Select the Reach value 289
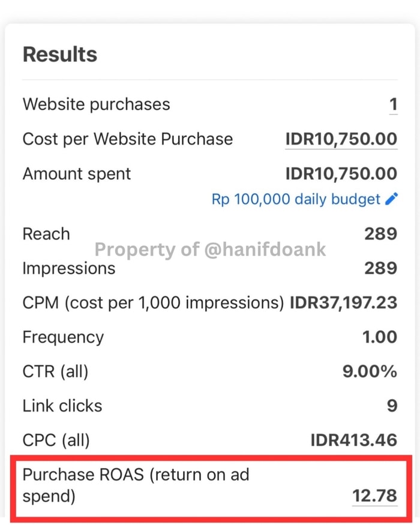The width and height of the screenshot is (420, 525). [x=381, y=234]
